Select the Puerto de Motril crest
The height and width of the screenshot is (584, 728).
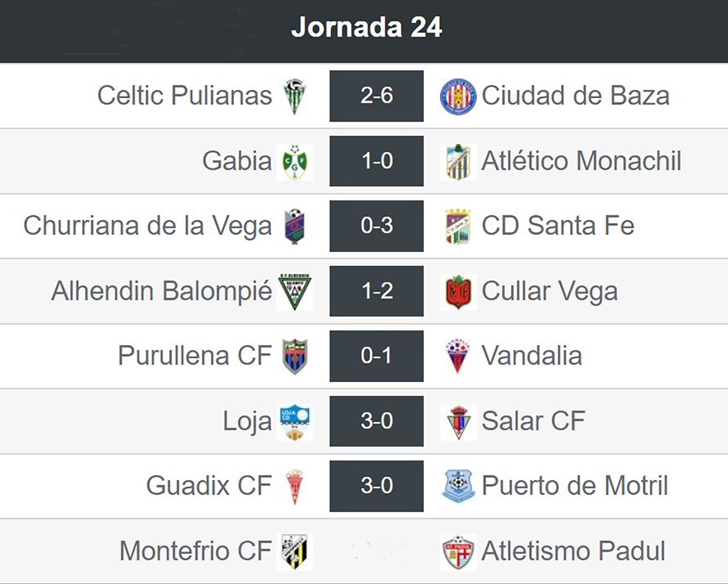tap(458, 486)
